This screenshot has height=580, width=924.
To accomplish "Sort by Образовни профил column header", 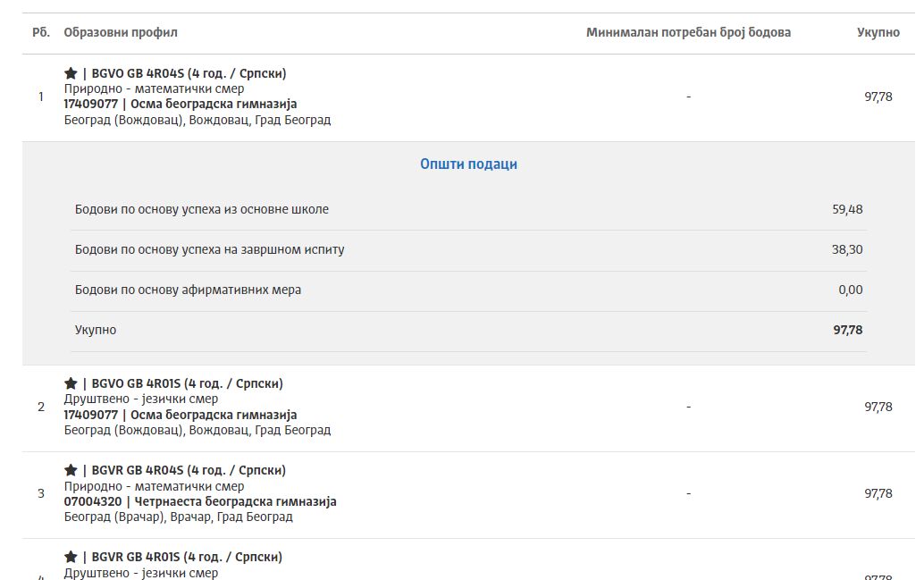I will click(121, 32).
